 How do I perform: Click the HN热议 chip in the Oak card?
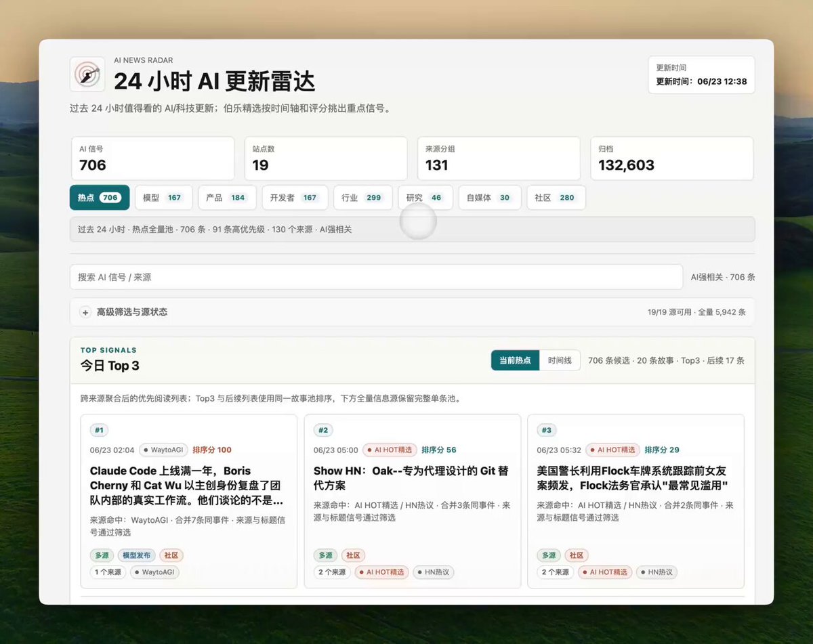434,572
